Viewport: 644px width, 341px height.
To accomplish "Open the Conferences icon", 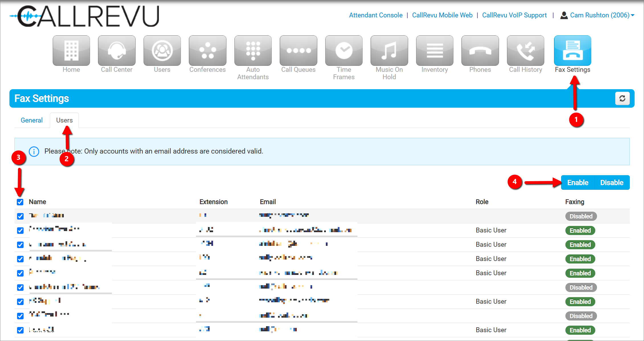I will click(x=208, y=51).
